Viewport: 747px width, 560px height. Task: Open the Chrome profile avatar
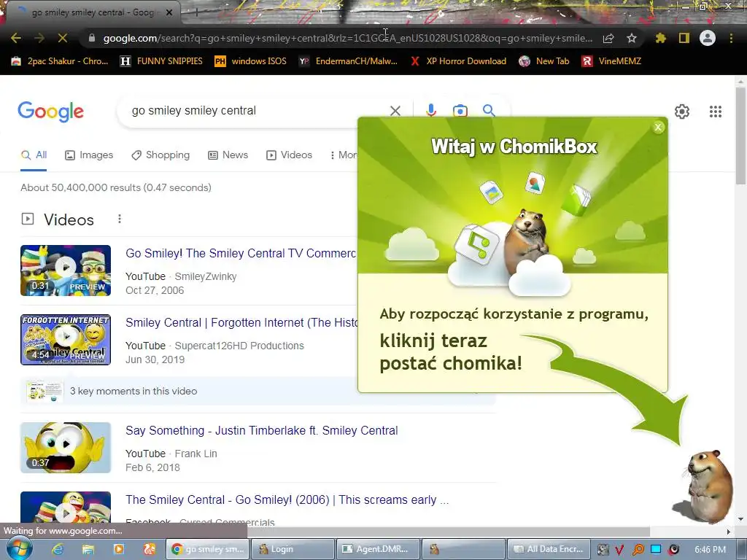tap(708, 38)
